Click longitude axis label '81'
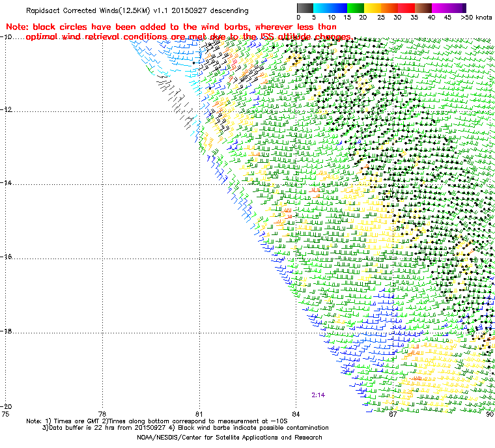Screen dimensions: 495x448 tap(199, 414)
